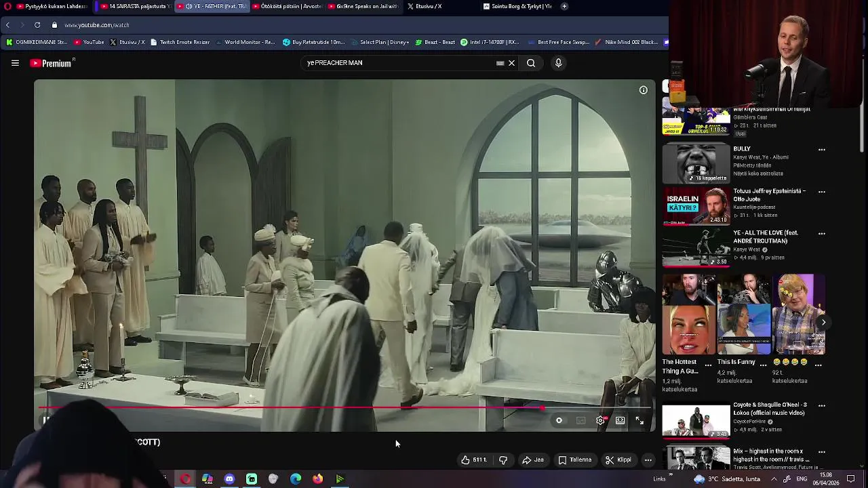Image resolution: width=868 pixels, height=488 pixels.
Task: Like the video with 511 t. likes
Action: point(474,460)
